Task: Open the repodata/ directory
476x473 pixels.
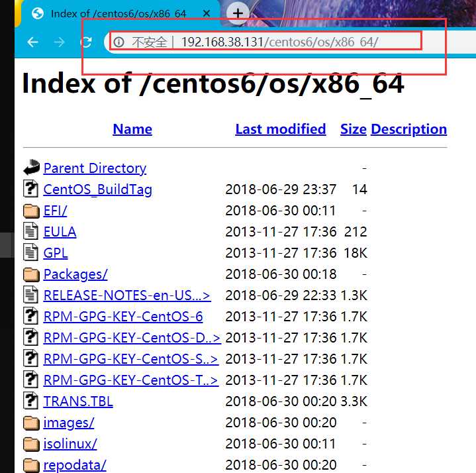Action: click(75, 465)
